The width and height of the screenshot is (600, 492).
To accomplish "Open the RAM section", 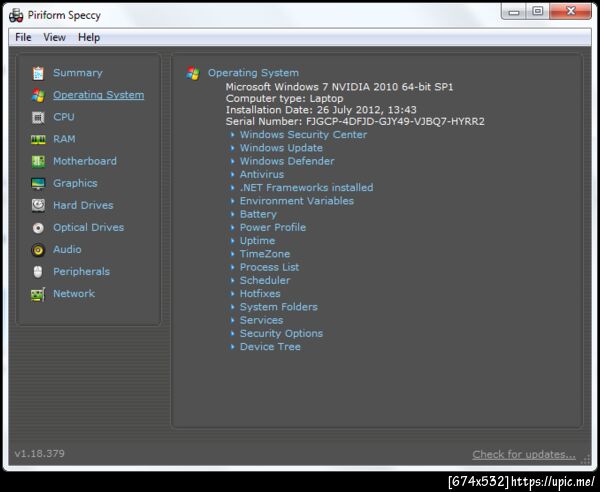I will (64, 139).
